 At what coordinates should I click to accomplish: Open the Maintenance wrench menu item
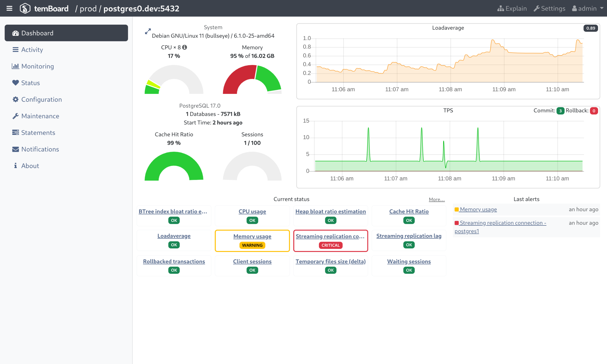point(40,116)
